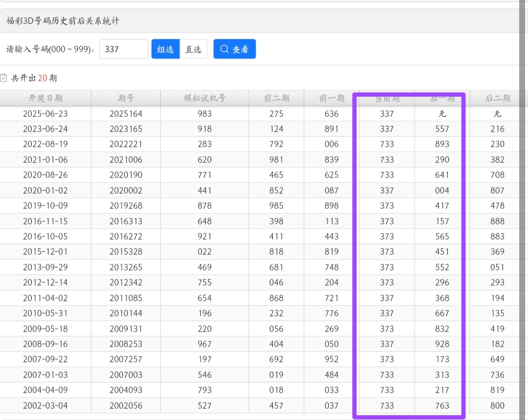Click date cell 2013-09-29
Image resolution: width=528 pixels, height=420 pixels.
click(x=45, y=267)
